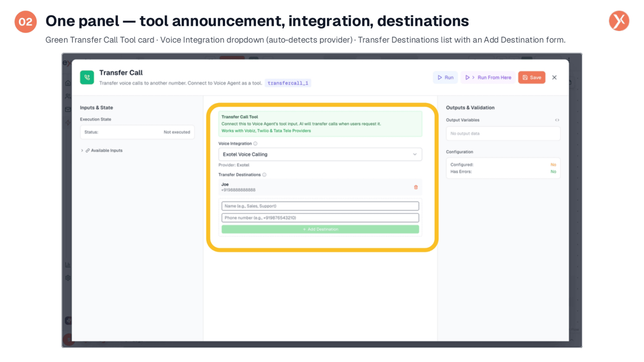Click the green Transfer Call phone icon

click(87, 77)
